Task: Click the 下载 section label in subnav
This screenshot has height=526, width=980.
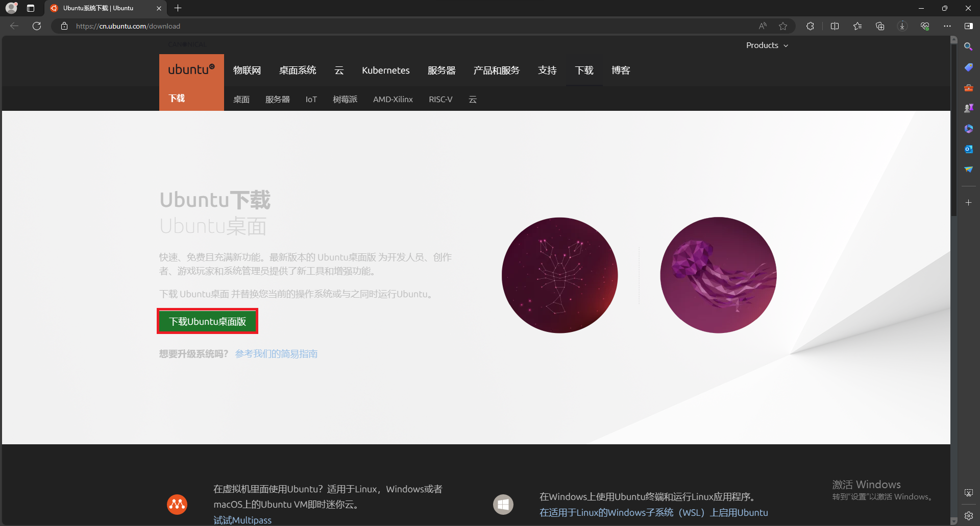Action: 177,99
